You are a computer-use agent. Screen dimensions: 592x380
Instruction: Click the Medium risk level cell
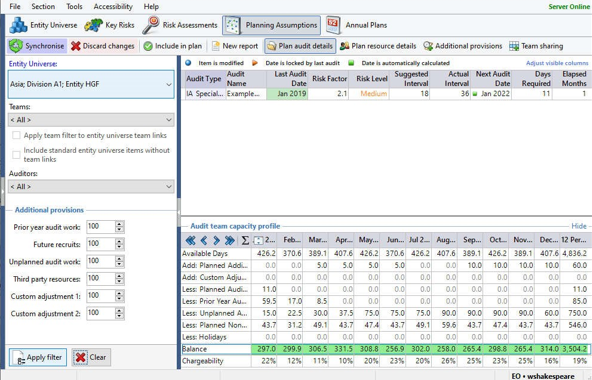click(x=369, y=94)
